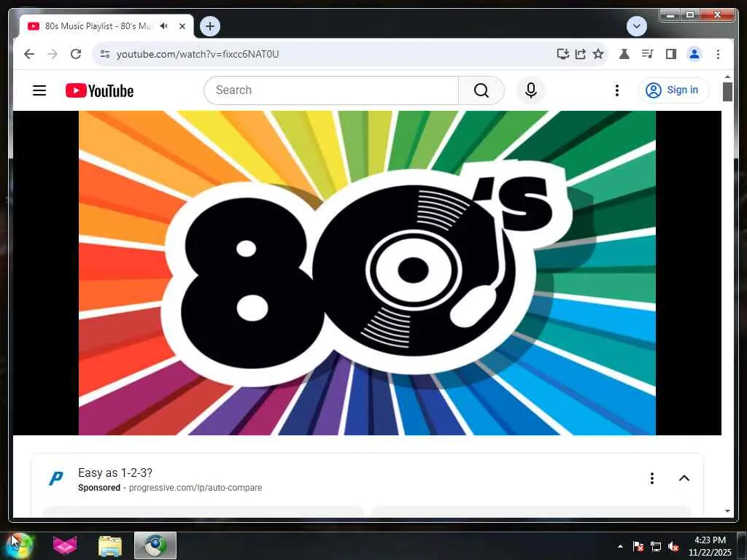The height and width of the screenshot is (560, 747).
Task: Share this page using the share icon
Action: pyautogui.click(x=580, y=54)
